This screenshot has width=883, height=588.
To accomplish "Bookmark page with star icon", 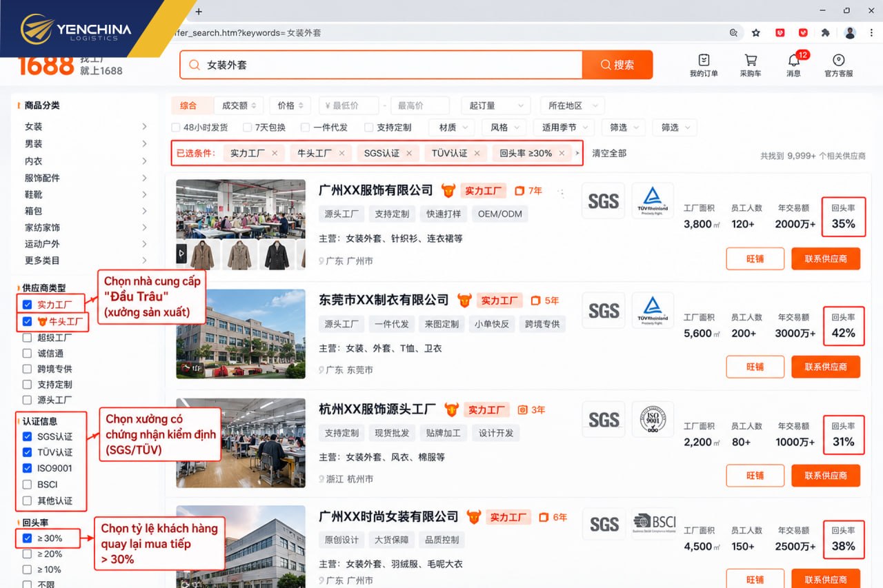I will point(756,32).
